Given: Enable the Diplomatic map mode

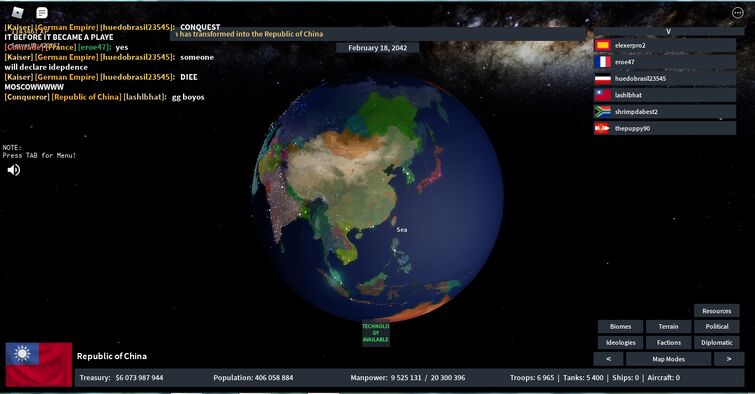Looking at the screenshot, I should click(x=716, y=342).
